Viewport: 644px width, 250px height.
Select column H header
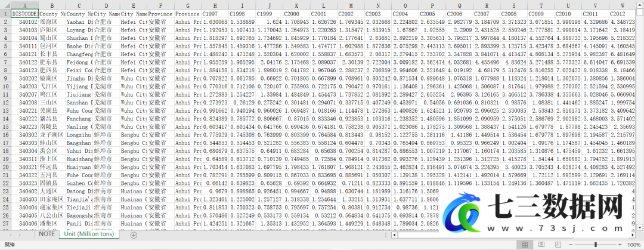coord(215,6)
